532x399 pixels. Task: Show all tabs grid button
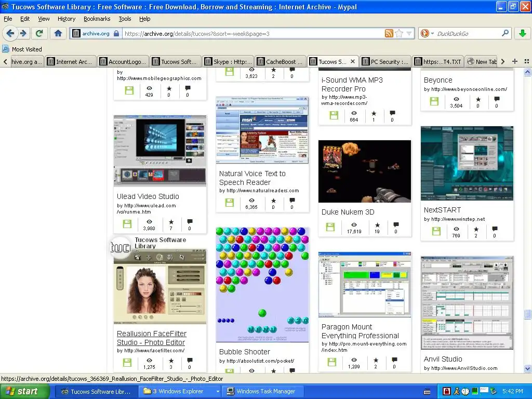(x=527, y=61)
